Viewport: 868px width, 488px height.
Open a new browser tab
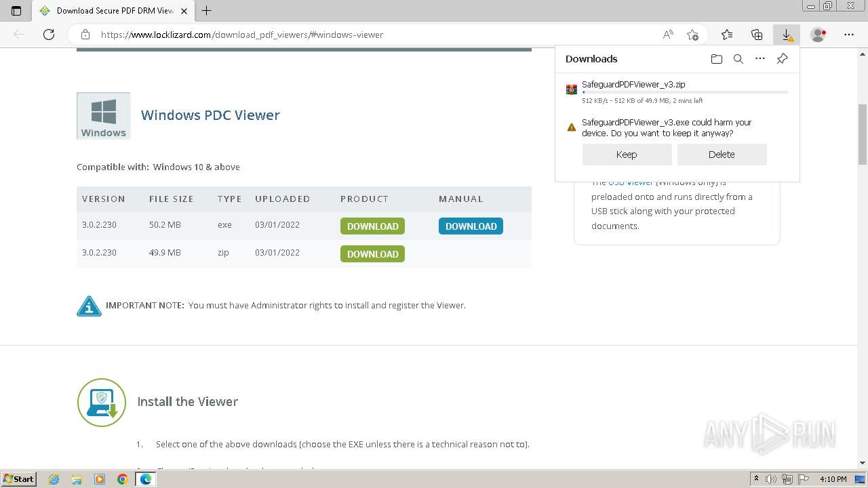(207, 10)
